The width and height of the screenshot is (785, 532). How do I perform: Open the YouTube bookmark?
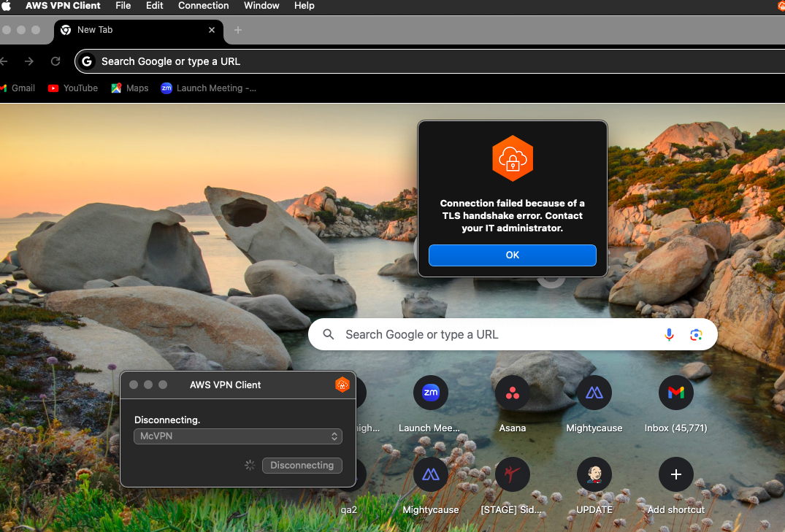(x=73, y=88)
